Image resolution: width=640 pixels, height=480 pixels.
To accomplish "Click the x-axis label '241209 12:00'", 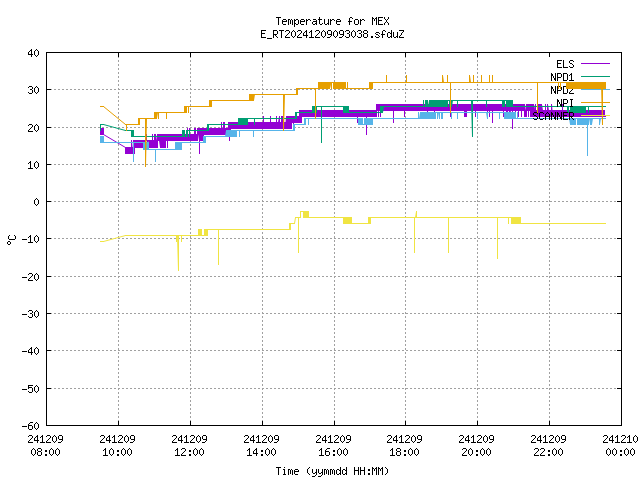I will click(189, 446).
